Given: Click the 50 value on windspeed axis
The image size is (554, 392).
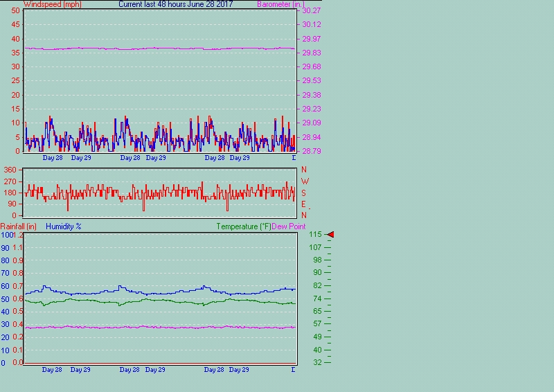Looking at the screenshot, I should tap(17, 11).
